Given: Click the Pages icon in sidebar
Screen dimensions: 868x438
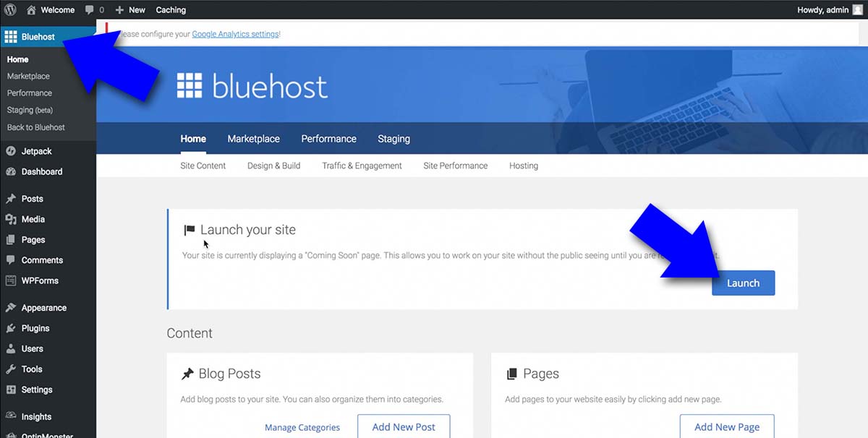Looking at the screenshot, I should [x=11, y=239].
